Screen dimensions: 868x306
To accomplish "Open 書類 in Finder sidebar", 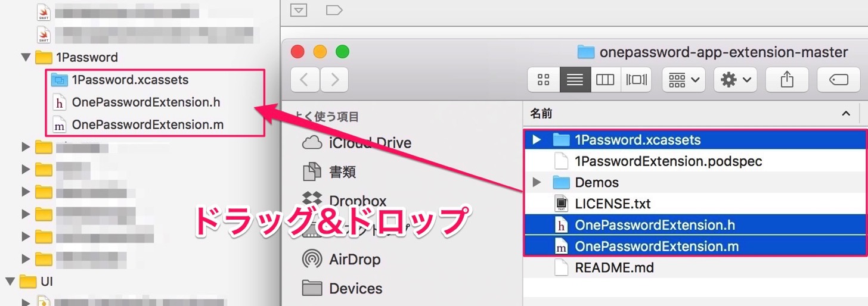I will (x=329, y=172).
